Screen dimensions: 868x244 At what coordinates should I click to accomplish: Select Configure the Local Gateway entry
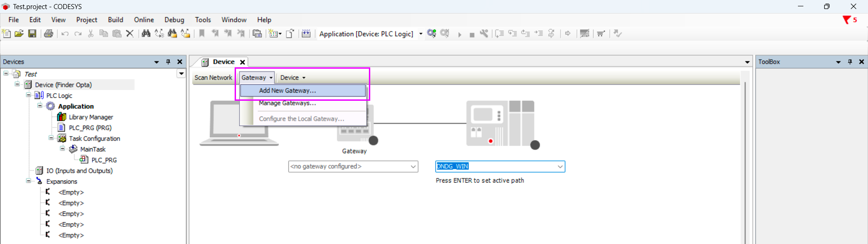(303, 119)
